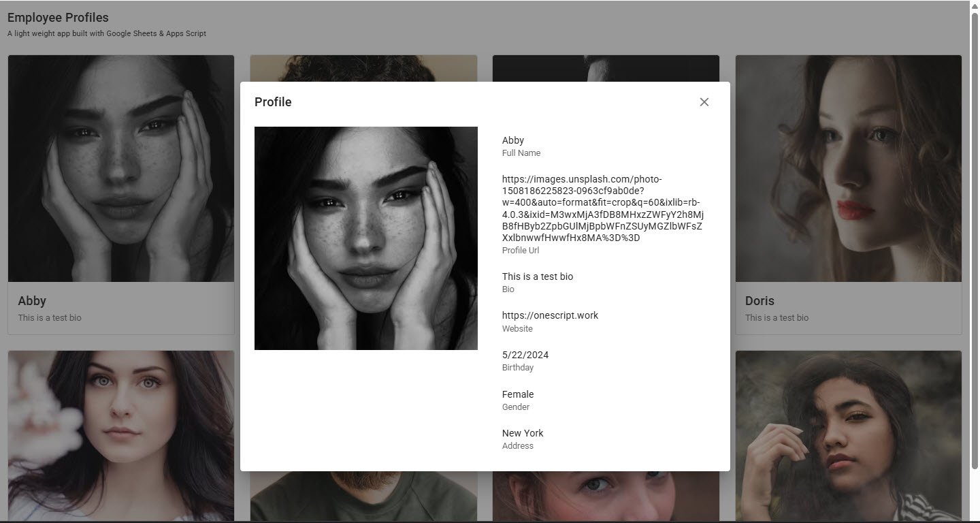This screenshot has height=523, width=980.
Task: Click the "Birthday" field label
Action: (x=518, y=368)
